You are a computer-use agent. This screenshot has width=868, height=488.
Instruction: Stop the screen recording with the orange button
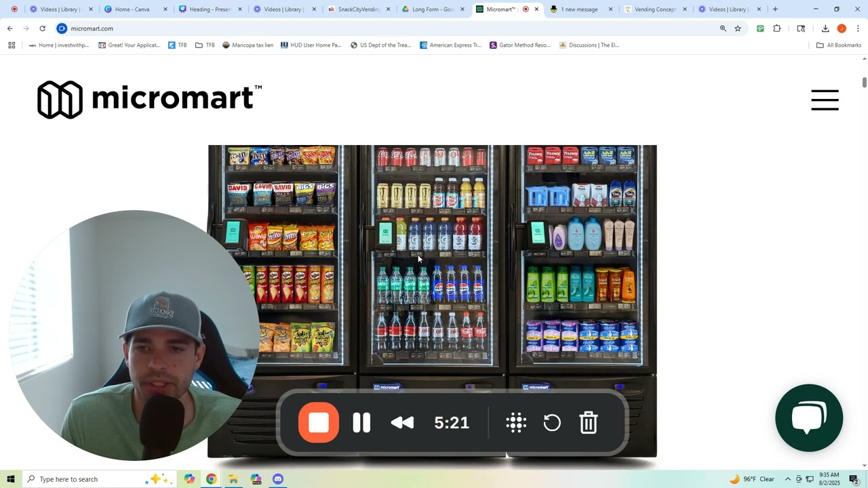(x=319, y=423)
